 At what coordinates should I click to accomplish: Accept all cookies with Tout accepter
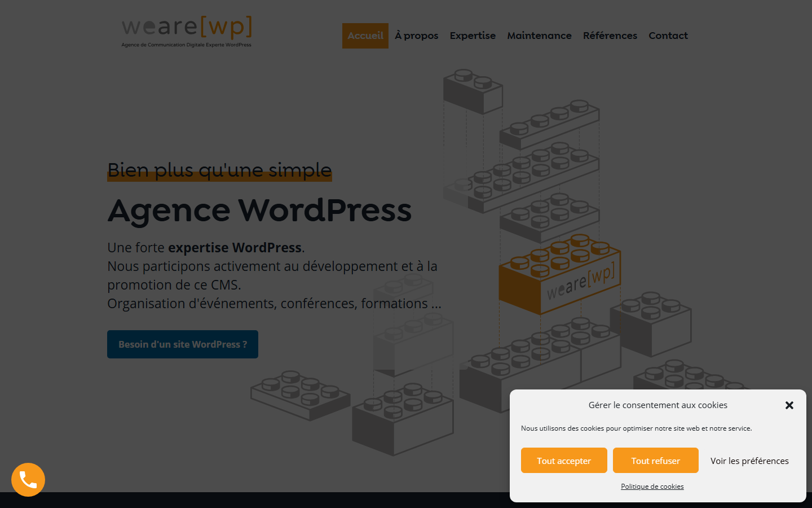click(x=564, y=461)
